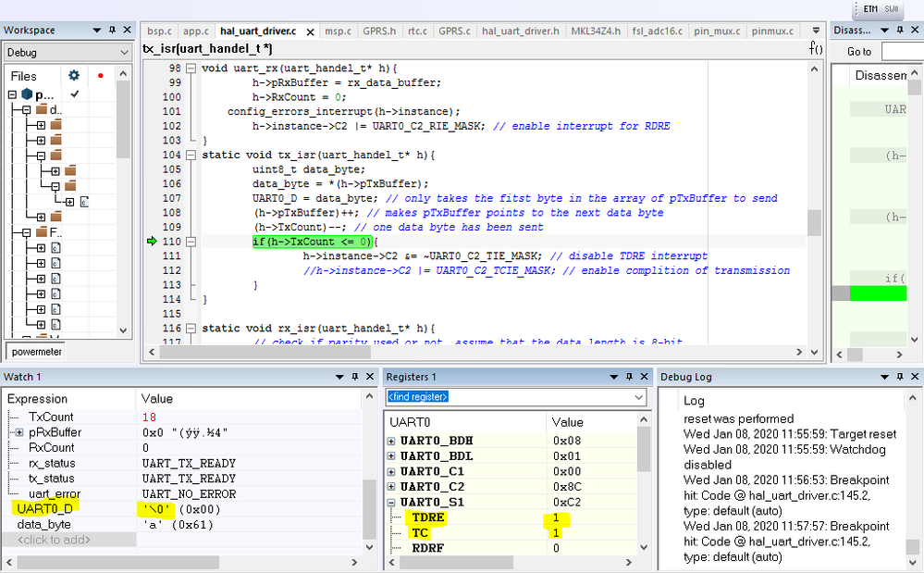Viewport: 924px width, 573px height.
Task: Click the ETM trace button
Action: click(870, 8)
